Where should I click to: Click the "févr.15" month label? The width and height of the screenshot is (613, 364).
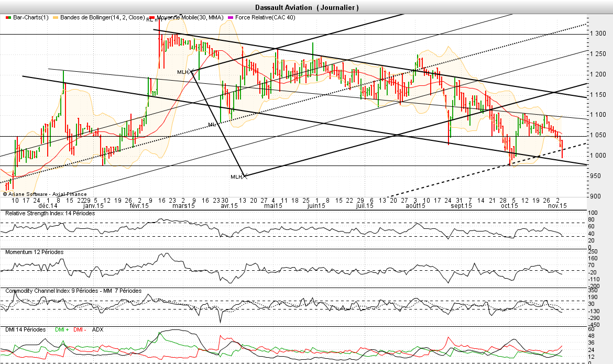139,206
